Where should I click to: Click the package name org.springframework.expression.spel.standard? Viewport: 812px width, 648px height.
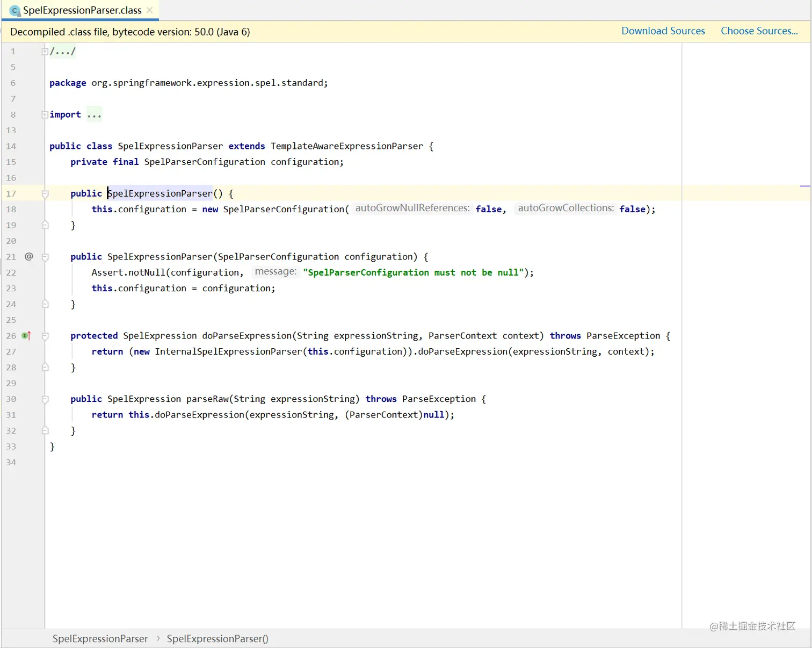point(207,83)
